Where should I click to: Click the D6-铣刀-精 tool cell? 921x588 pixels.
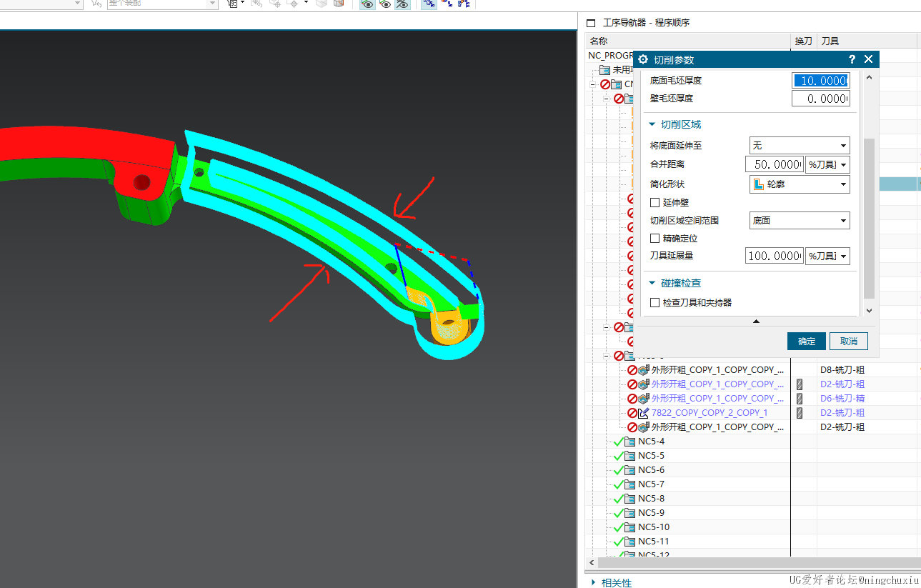[842, 399]
